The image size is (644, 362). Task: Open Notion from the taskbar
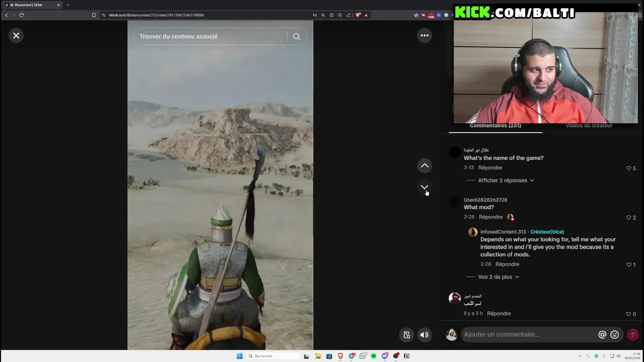[407, 356]
